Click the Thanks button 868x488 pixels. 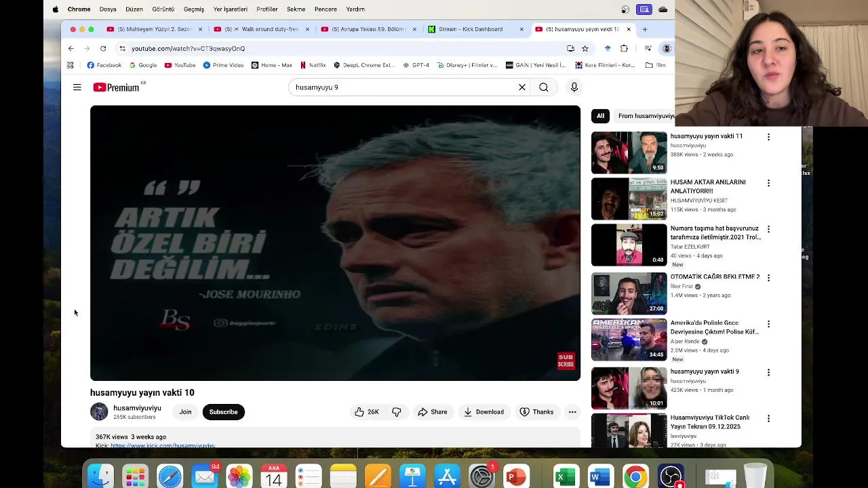536,412
